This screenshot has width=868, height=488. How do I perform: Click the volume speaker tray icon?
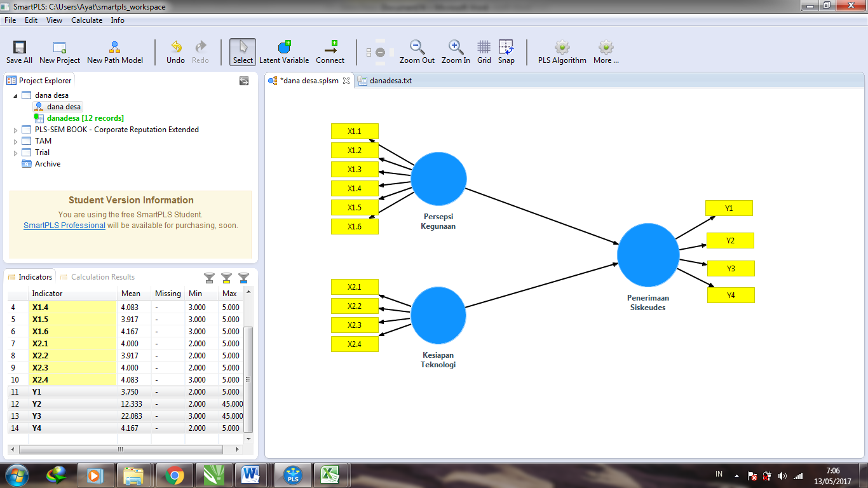tap(782, 475)
